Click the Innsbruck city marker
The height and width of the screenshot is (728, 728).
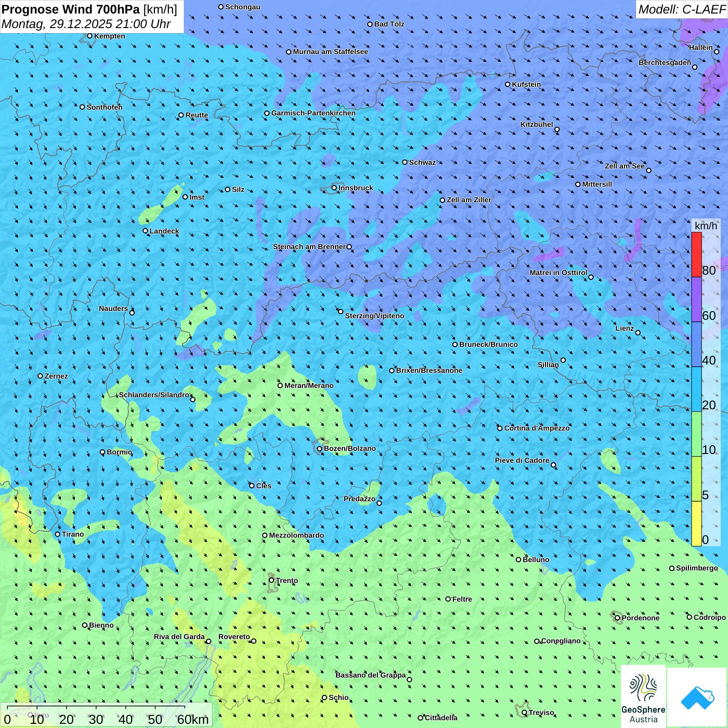pyautogui.click(x=334, y=188)
